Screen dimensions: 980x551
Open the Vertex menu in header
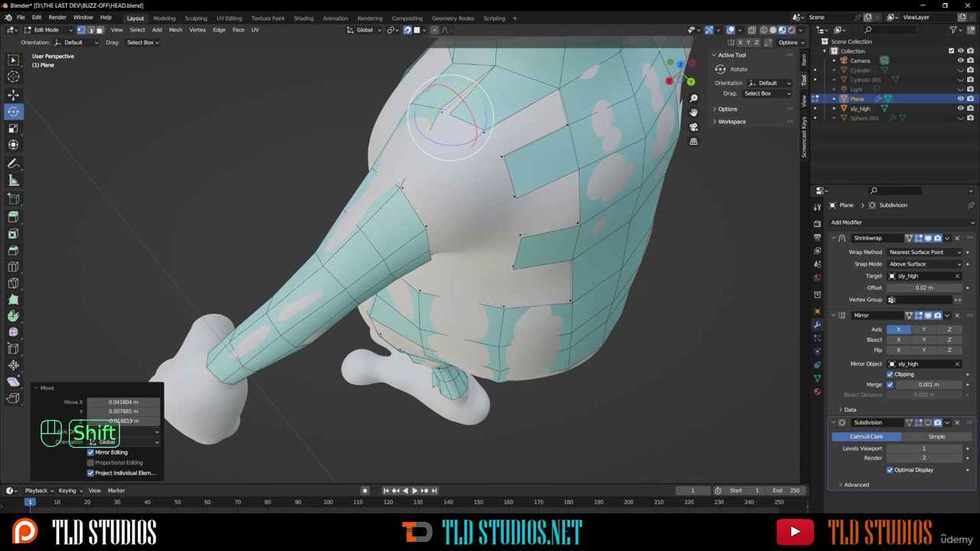click(x=198, y=30)
